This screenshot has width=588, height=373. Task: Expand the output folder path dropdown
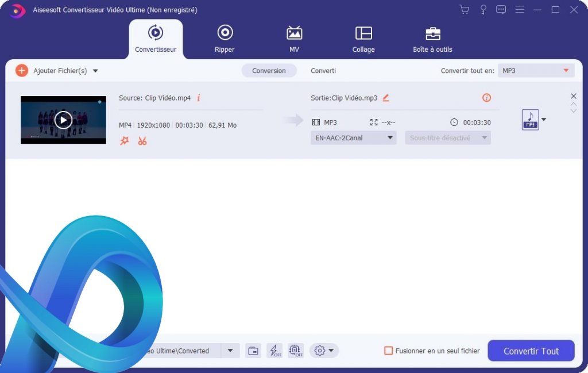click(x=230, y=351)
